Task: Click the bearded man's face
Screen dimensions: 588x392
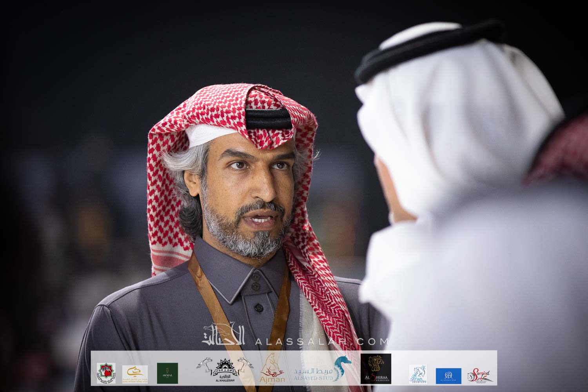Action: point(251,188)
